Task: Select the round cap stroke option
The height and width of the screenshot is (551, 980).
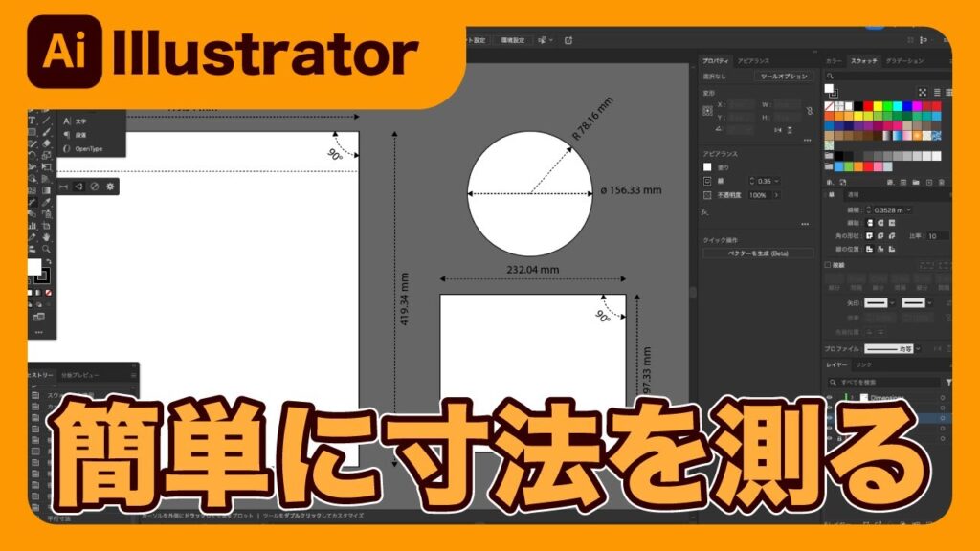Action: click(x=880, y=223)
